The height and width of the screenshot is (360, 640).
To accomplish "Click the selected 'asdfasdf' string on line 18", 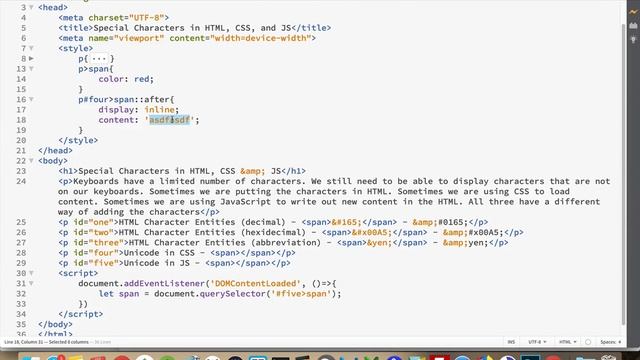I will [x=169, y=120].
